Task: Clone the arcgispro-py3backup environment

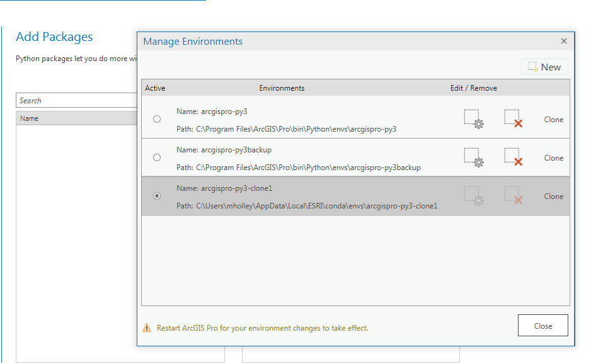Action: (553, 158)
